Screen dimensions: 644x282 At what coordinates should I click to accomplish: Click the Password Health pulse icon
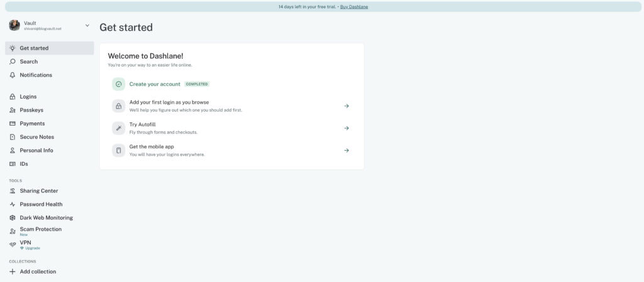pos(13,204)
